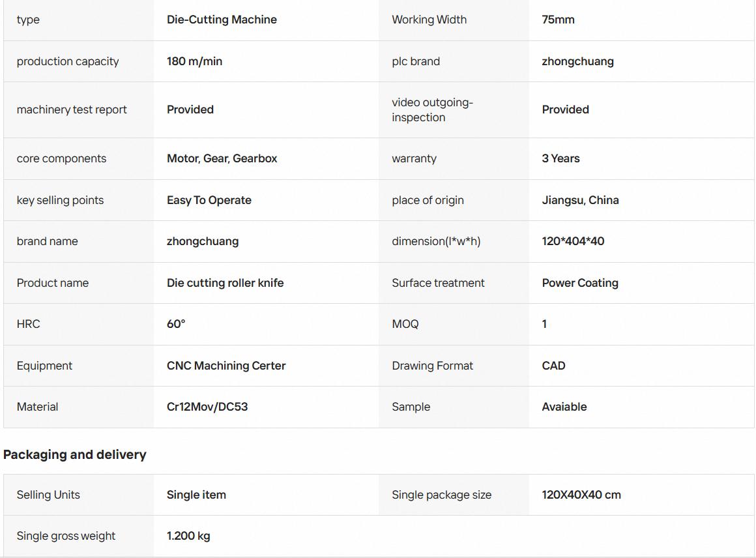Click 'Motor, Gear, Gearbox' core components value
756x558 pixels.
coord(222,158)
